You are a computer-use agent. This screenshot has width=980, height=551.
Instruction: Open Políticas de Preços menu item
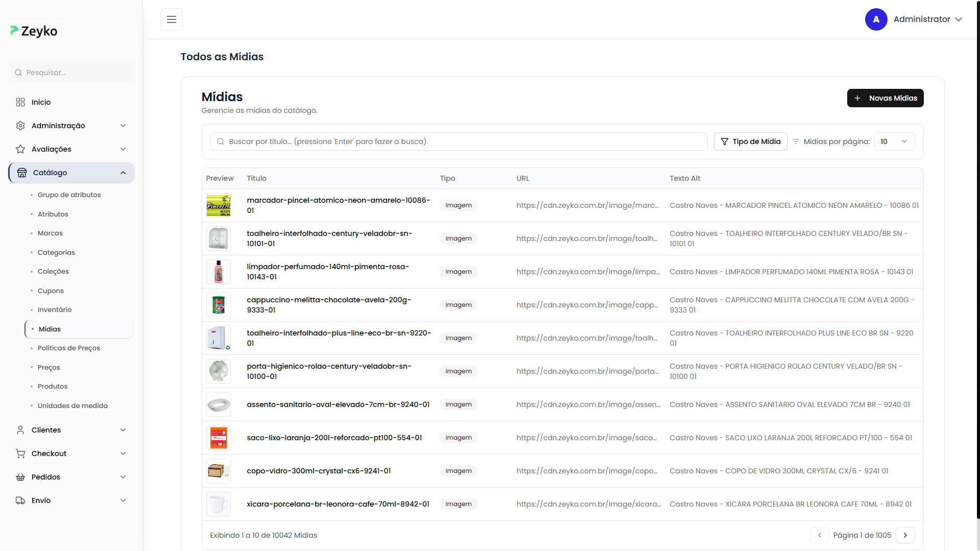(x=69, y=348)
